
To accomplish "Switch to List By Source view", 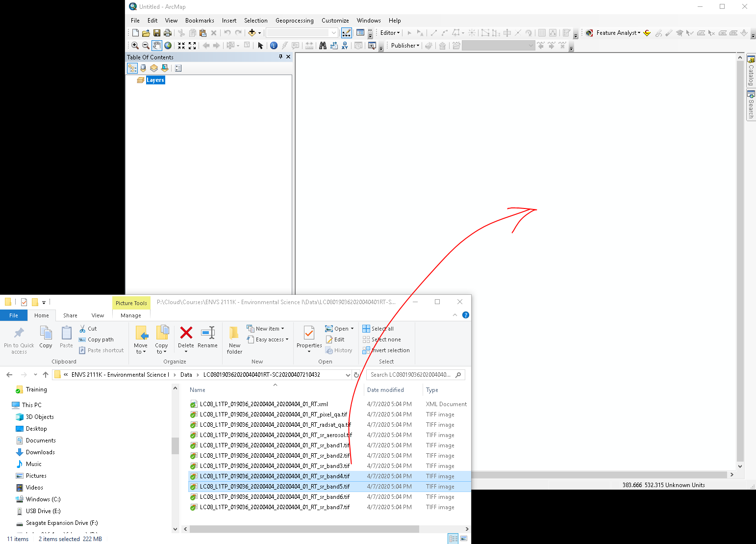I will [143, 68].
